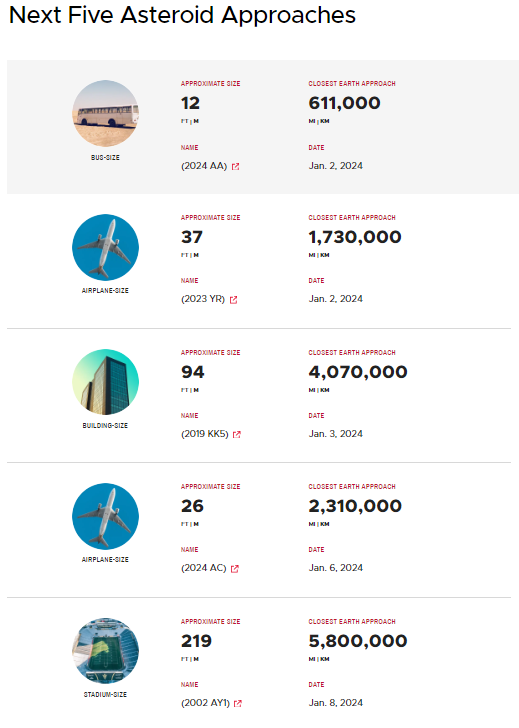The image size is (519, 728).
Task: Switch 2024 AC size unit to M
Action: [x=196, y=524]
